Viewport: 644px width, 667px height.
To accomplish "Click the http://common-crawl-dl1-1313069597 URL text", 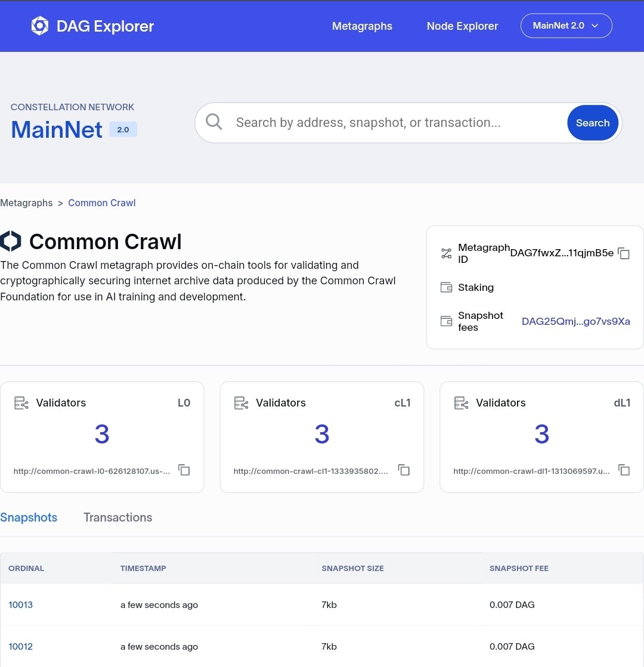I will pyautogui.click(x=531, y=471).
